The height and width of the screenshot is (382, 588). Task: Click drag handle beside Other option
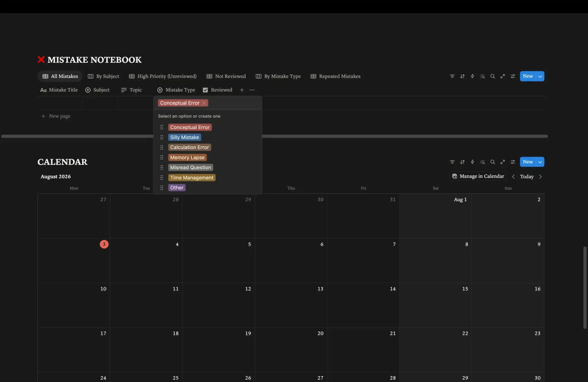[161, 188]
